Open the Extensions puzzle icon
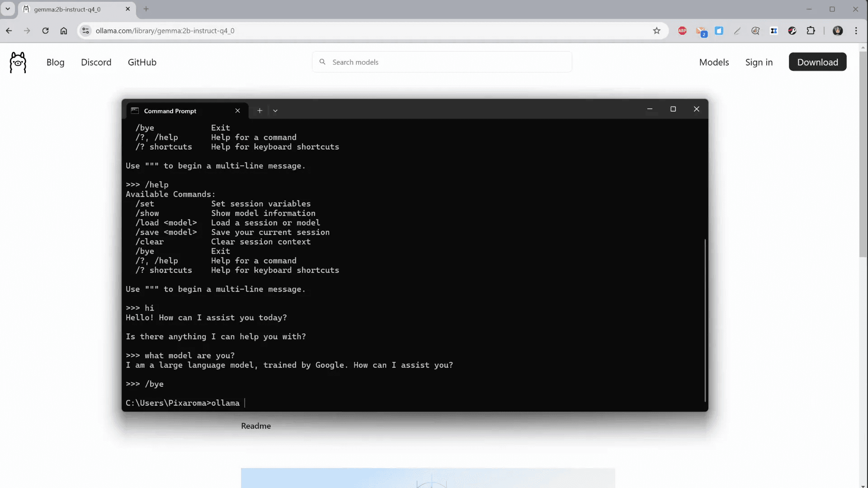 coord(811,31)
